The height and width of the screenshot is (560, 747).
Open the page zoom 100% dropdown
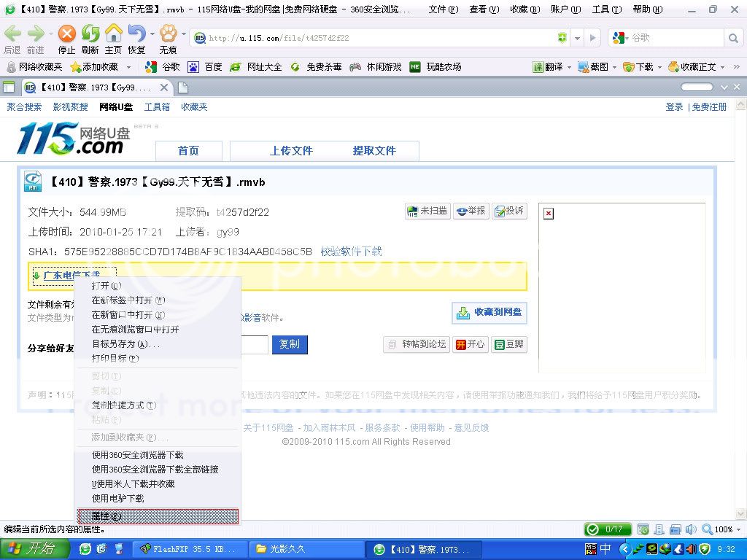[738, 529]
